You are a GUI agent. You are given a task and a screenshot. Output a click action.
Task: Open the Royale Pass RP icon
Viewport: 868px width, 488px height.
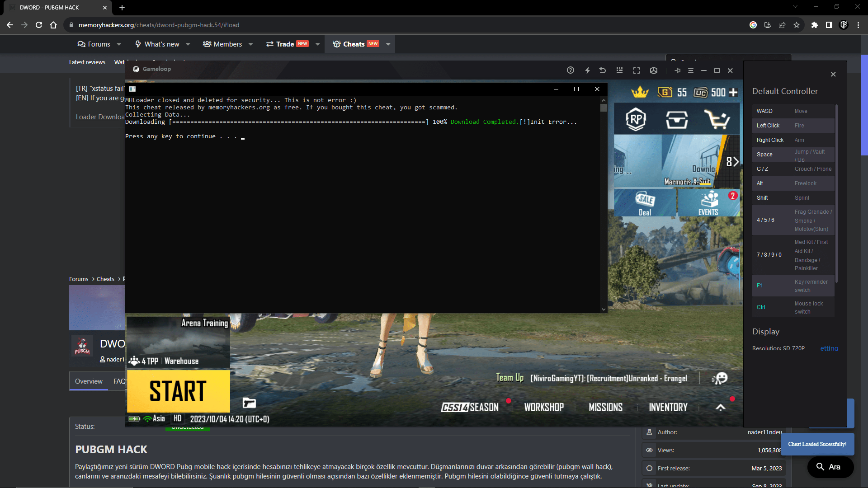(x=636, y=119)
